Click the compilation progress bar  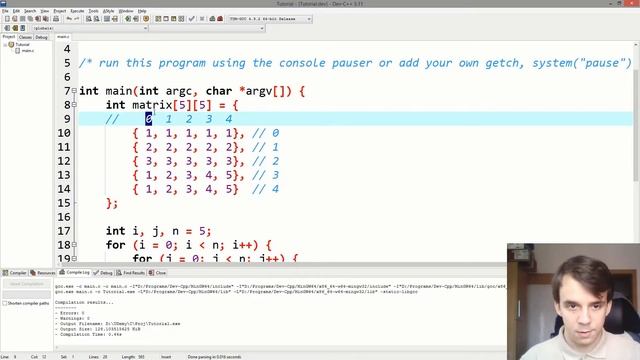[x=27, y=294]
